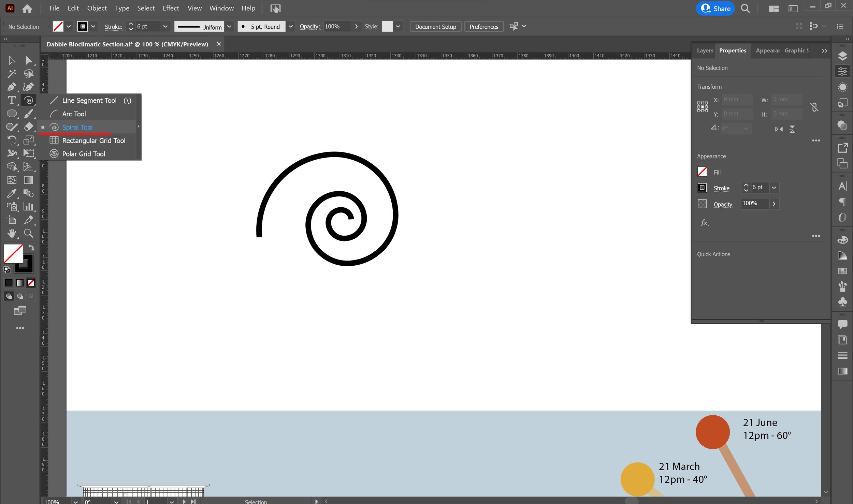Expand Opacity arrow in Properties panel
This screenshot has width=853, height=504.
[x=774, y=204]
